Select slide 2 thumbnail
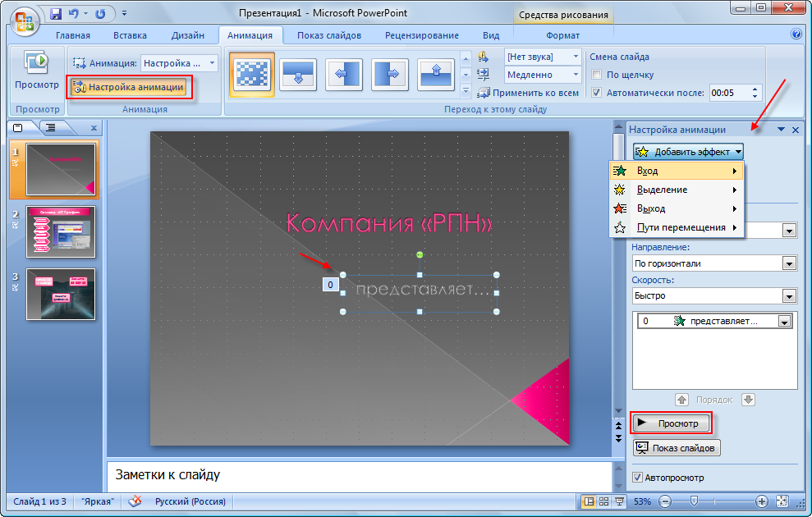Image resolution: width=812 pixels, height=517 pixels. (x=61, y=232)
